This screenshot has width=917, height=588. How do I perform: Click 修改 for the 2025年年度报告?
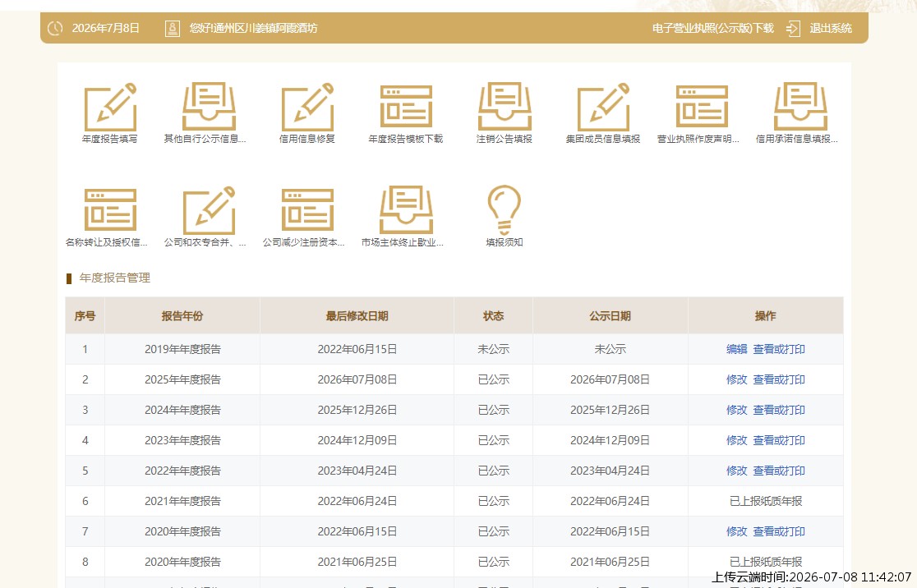click(x=736, y=379)
